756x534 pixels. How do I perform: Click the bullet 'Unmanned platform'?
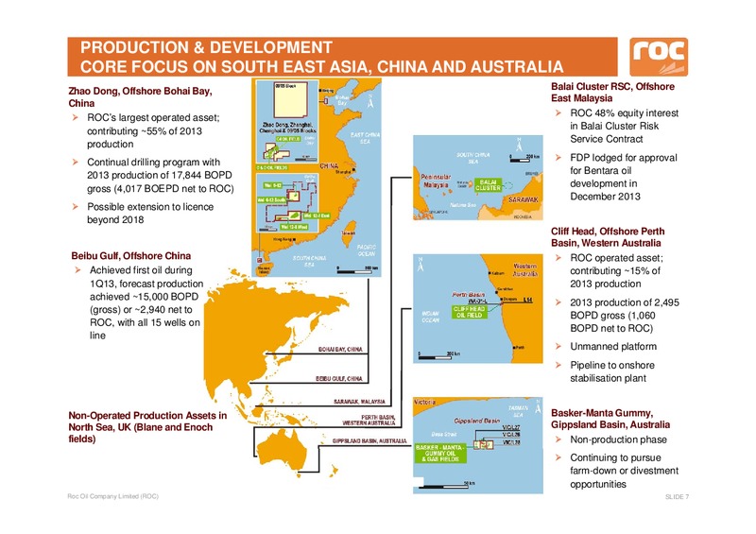click(x=612, y=346)
